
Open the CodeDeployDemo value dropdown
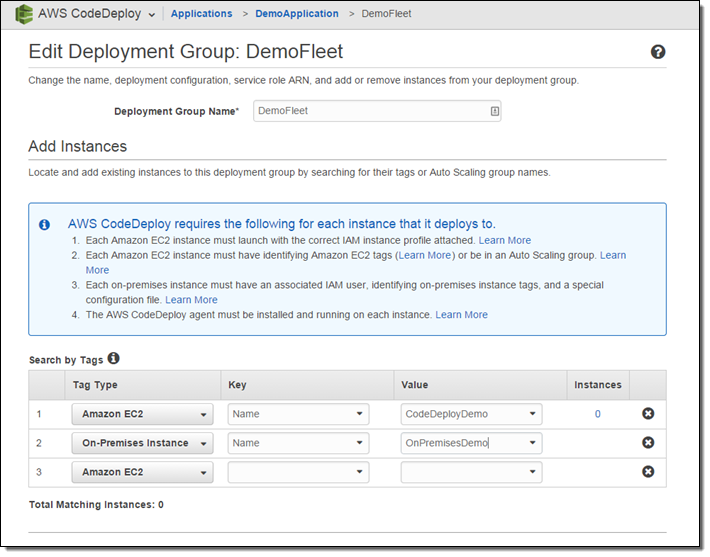point(471,414)
